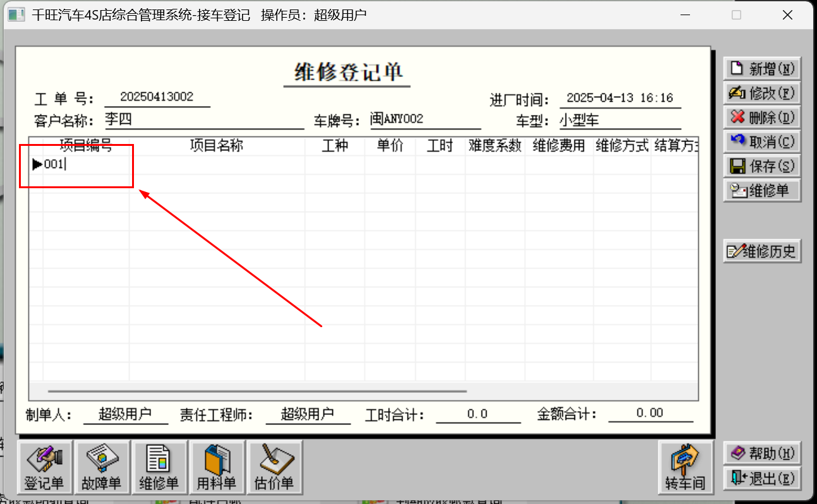Viewport: 817px width, 504px height.
Task: Click 新增(N) to add a record
Action: pos(762,68)
